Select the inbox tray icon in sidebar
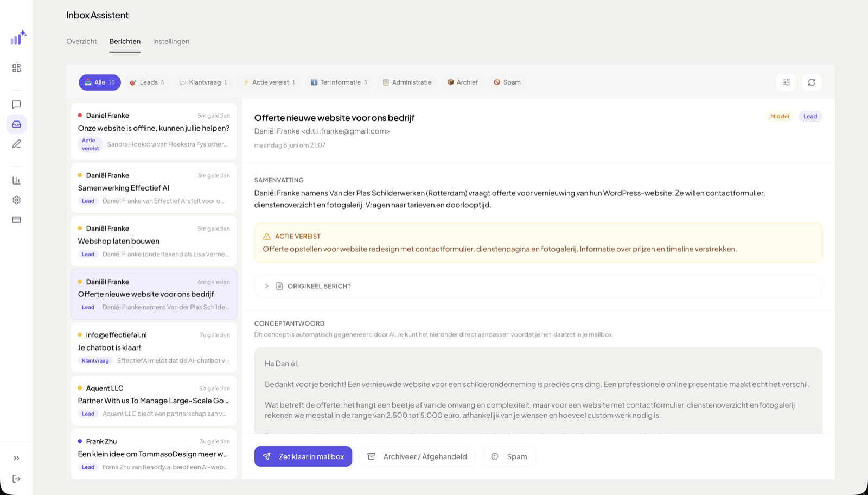Viewport: 868px width, 495px height. point(17,124)
